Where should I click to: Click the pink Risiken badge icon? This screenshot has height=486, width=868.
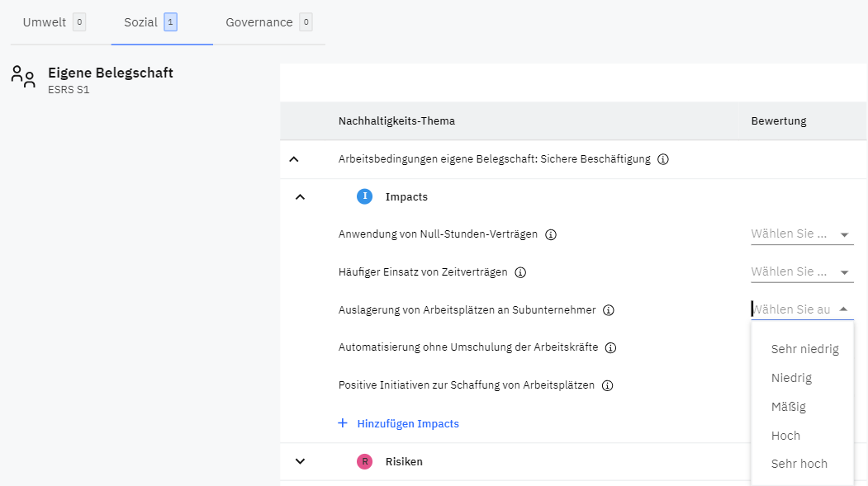click(364, 461)
